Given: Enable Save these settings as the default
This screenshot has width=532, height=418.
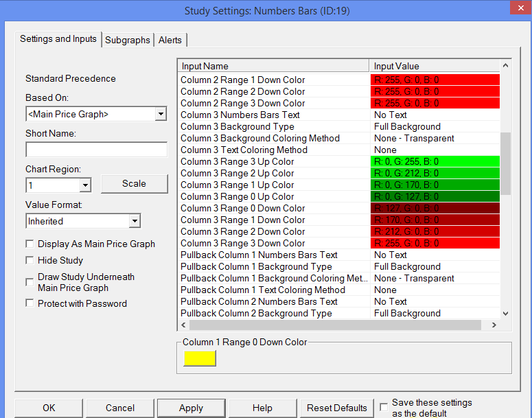Looking at the screenshot, I should pyautogui.click(x=384, y=407).
